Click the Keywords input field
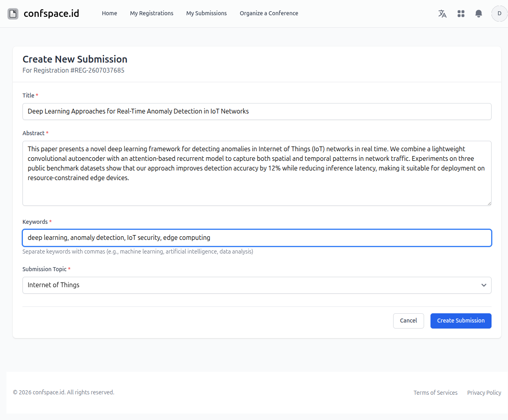 click(257, 238)
